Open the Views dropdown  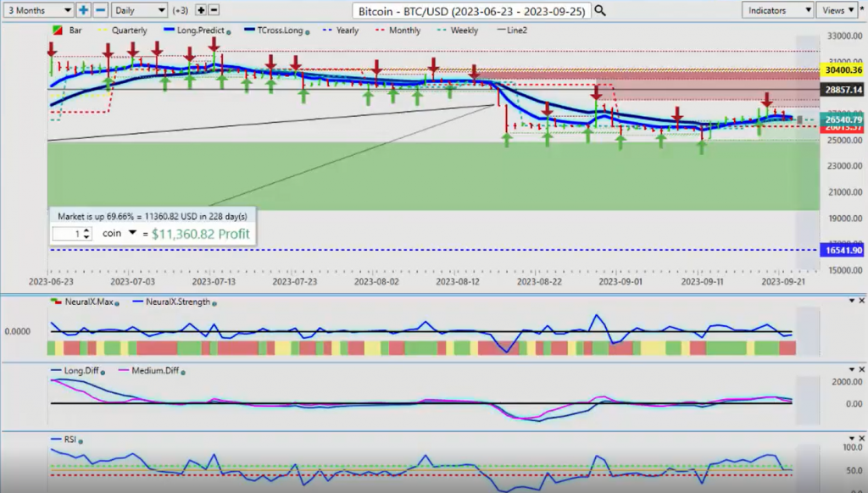(x=837, y=10)
